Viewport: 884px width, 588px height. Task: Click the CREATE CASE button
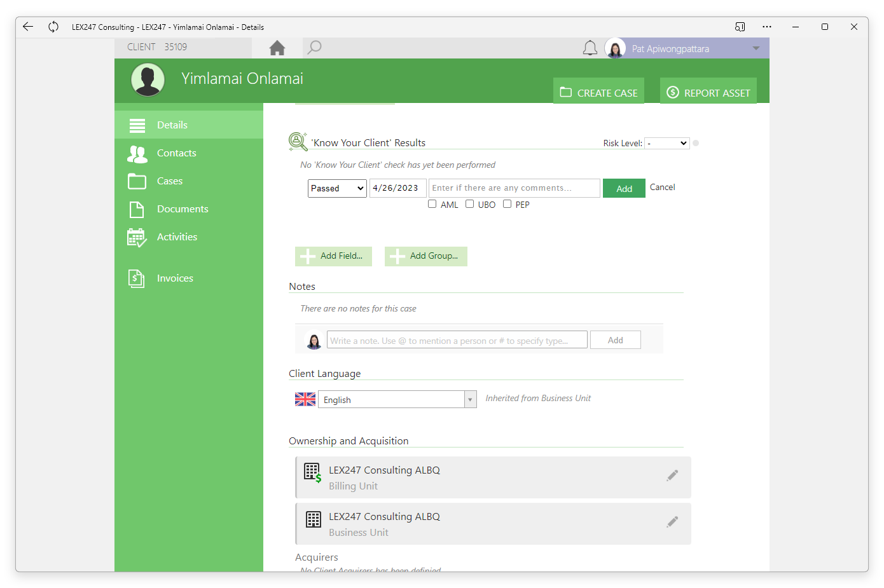[x=598, y=91]
